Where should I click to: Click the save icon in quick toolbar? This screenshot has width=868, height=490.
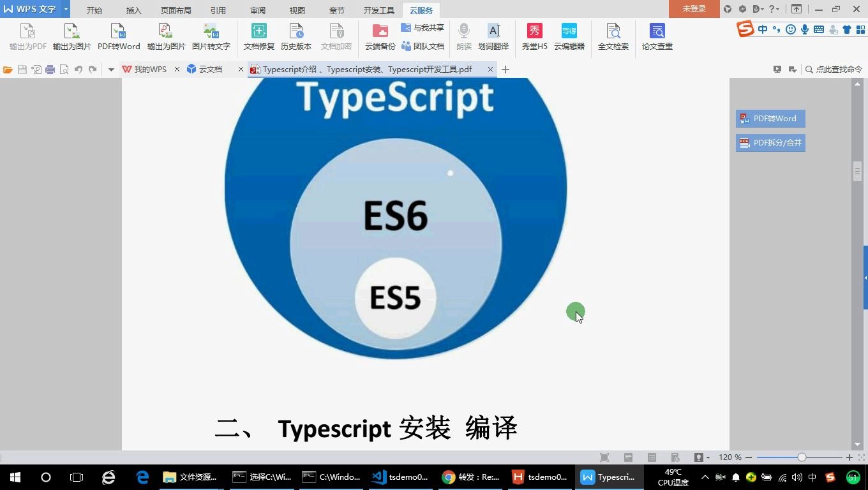[x=22, y=70]
